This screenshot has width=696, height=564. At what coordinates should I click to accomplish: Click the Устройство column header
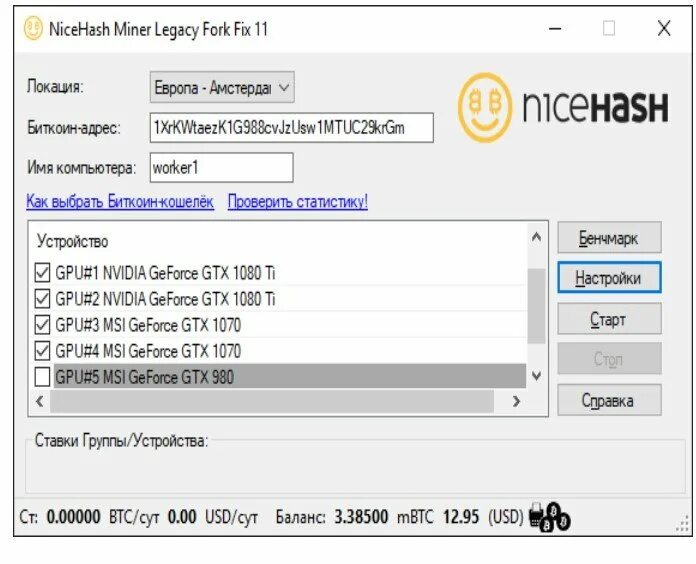(x=72, y=241)
